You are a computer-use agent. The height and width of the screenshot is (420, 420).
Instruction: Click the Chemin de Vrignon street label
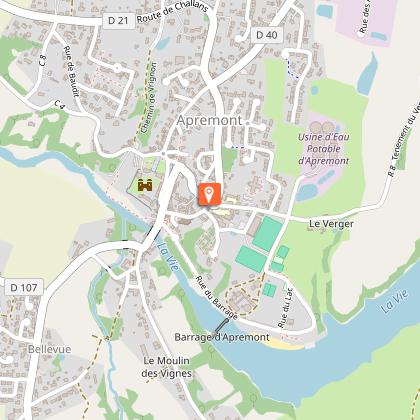[x=149, y=98]
